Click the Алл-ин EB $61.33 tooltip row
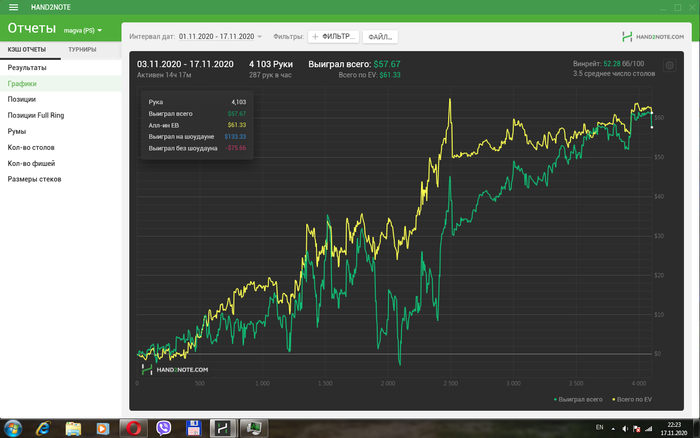This screenshot has height=438, width=700. pyautogui.click(x=197, y=125)
